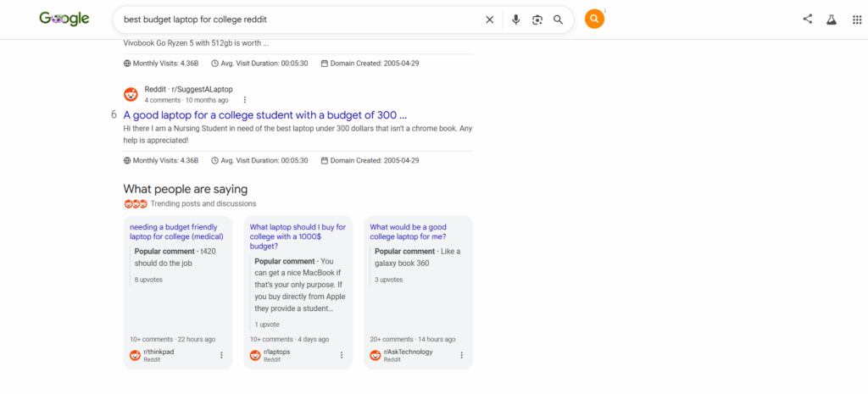The image size is (868, 394).
Task: Click the r/thinkpad subreddit label
Action: [159, 352]
